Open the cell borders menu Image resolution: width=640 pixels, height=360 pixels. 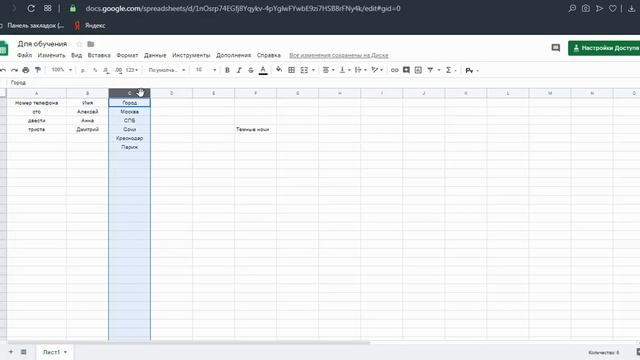pos(291,70)
